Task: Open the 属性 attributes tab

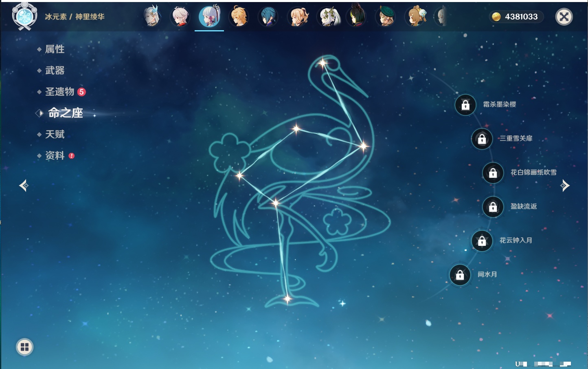Action: 55,49
